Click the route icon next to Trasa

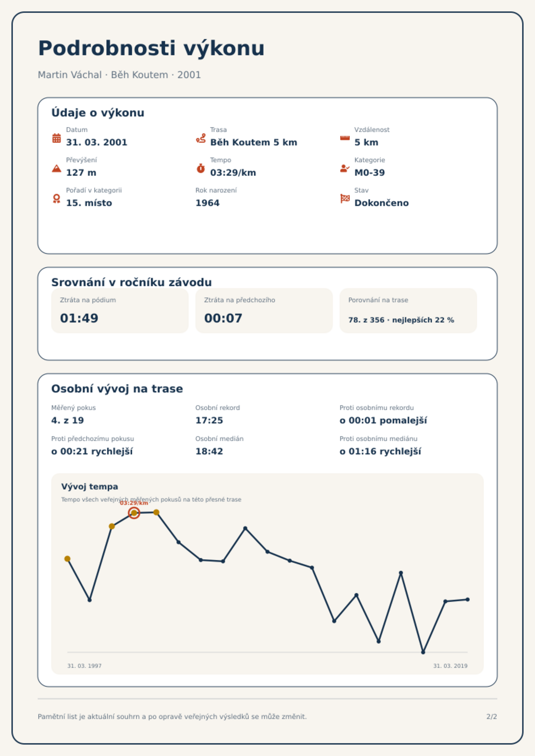coord(201,138)
